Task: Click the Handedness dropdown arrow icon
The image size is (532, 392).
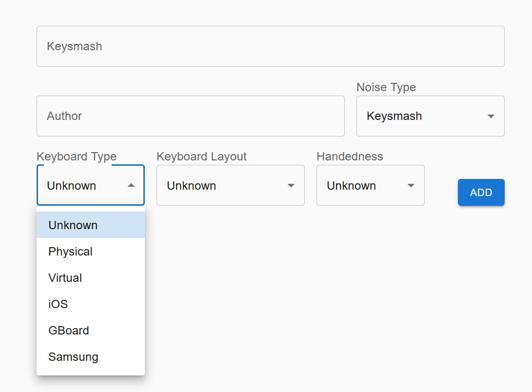Action: pyautogui.click(x=411, y=185)
